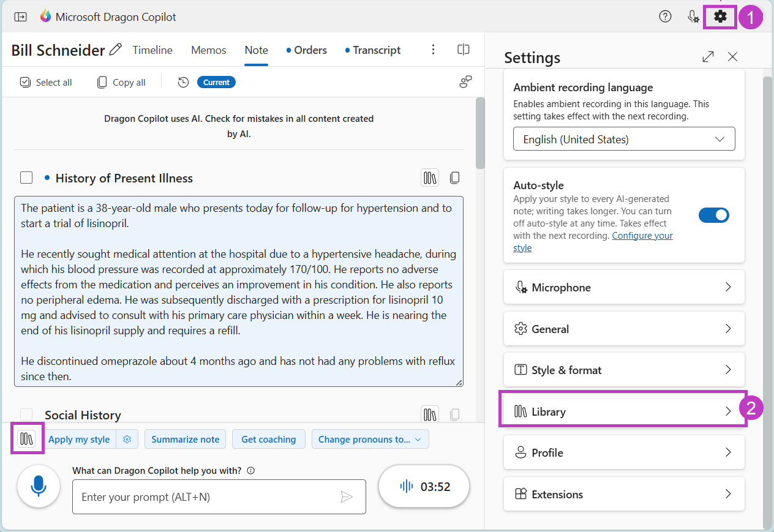
Task: Click the feedback icon above the note
Action: point(466,82)
